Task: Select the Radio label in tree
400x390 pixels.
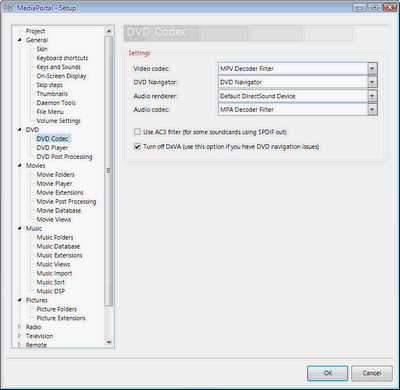Action: pos(33,327)
